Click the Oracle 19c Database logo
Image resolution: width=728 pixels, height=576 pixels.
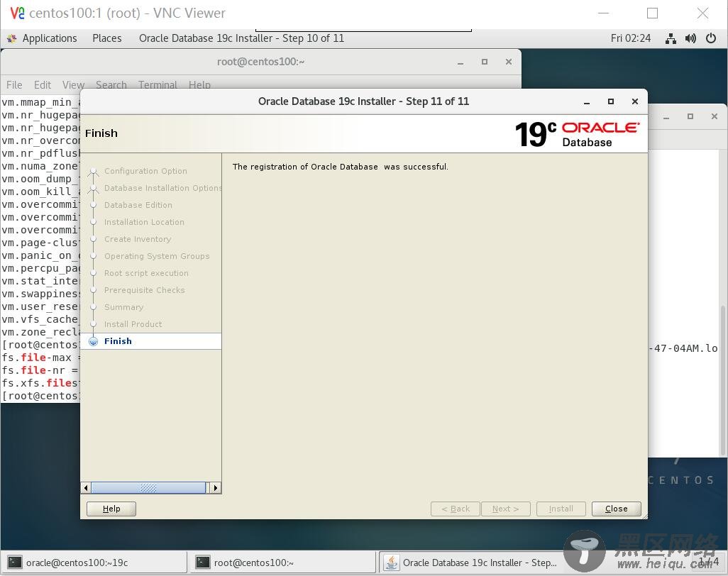pyautogui.click(x=577, y=134)
